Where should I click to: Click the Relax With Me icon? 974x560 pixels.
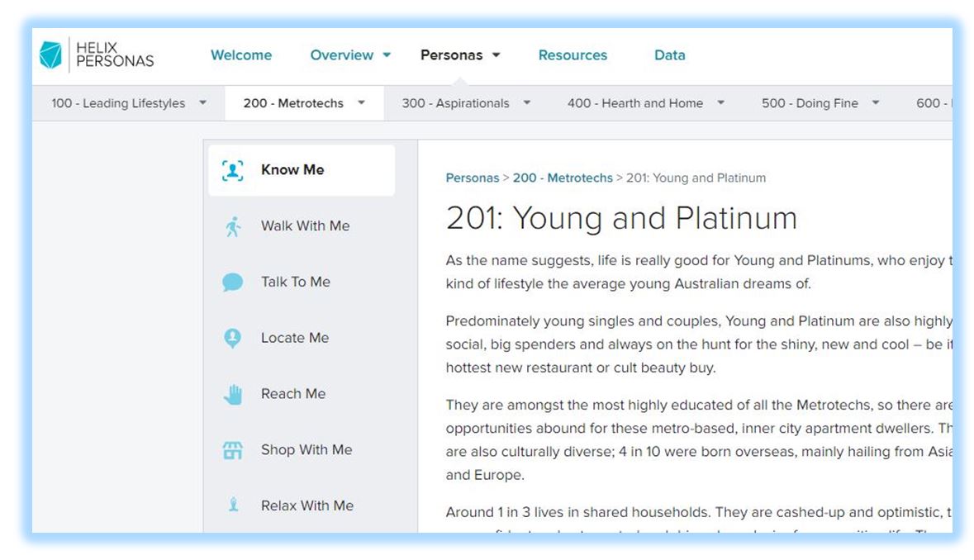[x=233, y=505]
